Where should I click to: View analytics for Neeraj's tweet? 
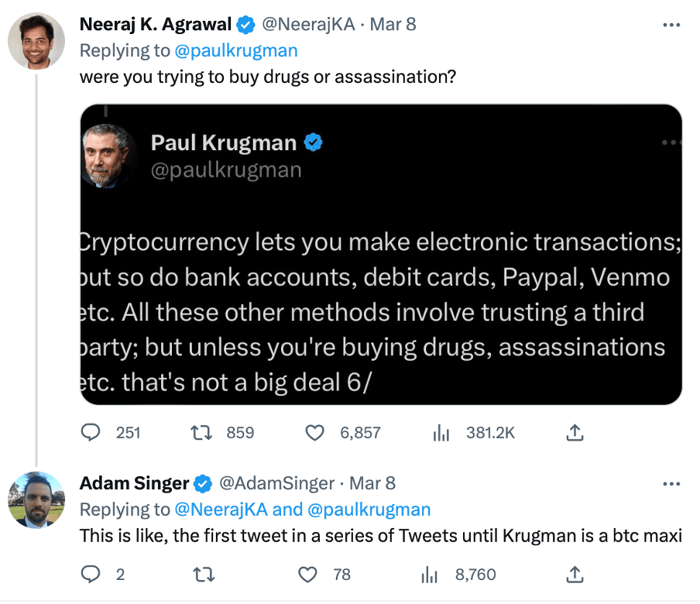point(440,433)
